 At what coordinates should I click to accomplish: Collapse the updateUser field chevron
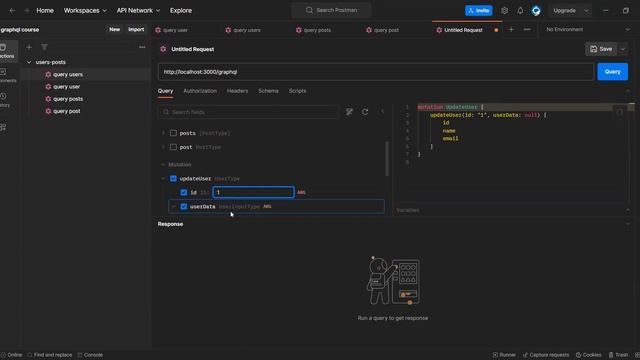(x=163, y=178)
